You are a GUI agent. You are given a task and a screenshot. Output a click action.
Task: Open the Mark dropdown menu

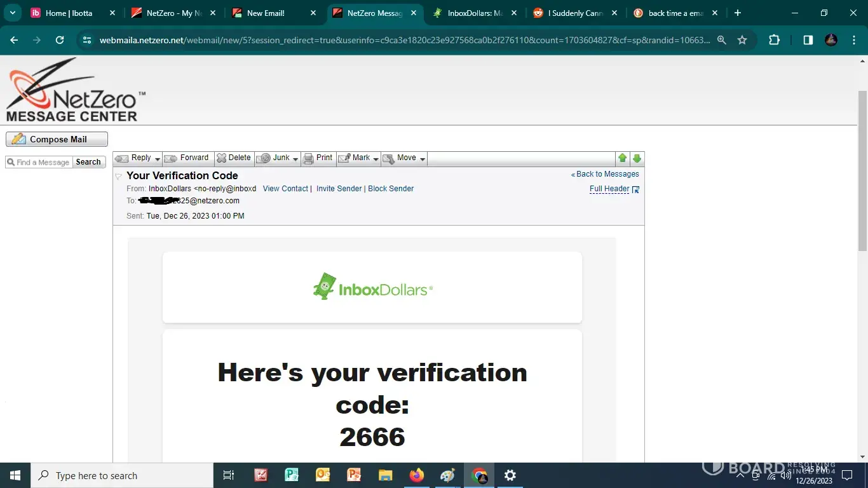tap(376, 159)
